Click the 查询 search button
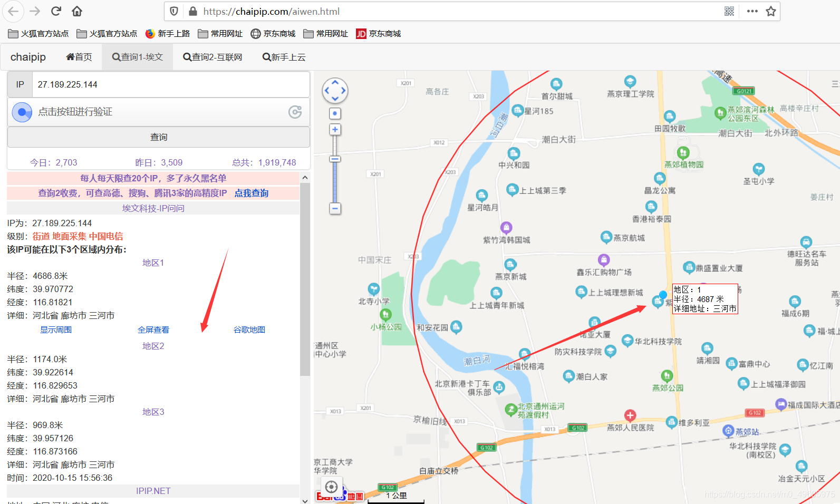Screen dimensions: 840x504 click(x=158, y=137)
